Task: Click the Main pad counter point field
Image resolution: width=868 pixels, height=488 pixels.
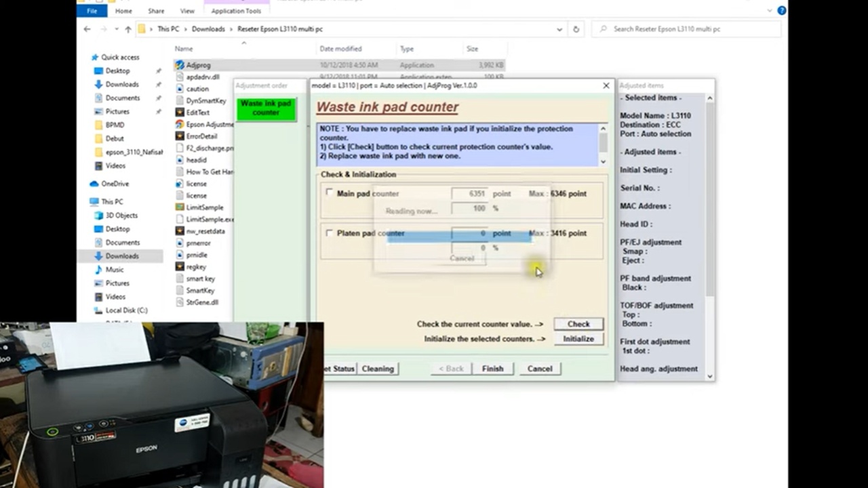Action: 469,193
